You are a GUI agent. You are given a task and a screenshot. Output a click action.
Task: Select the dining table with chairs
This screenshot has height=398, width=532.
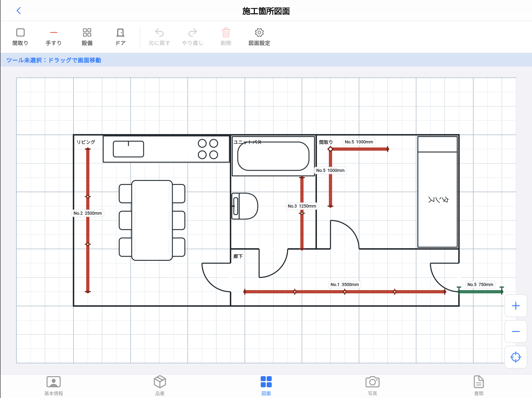tap(152, 220)
